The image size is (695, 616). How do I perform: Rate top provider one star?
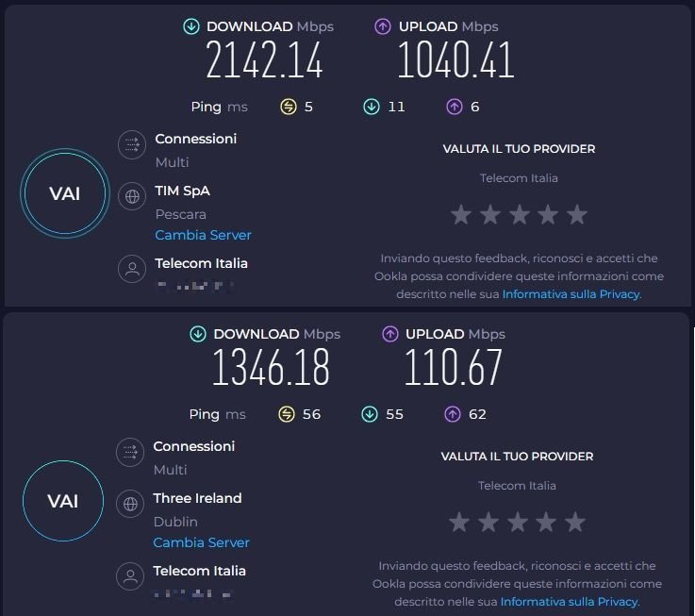[x=461, y=215]
